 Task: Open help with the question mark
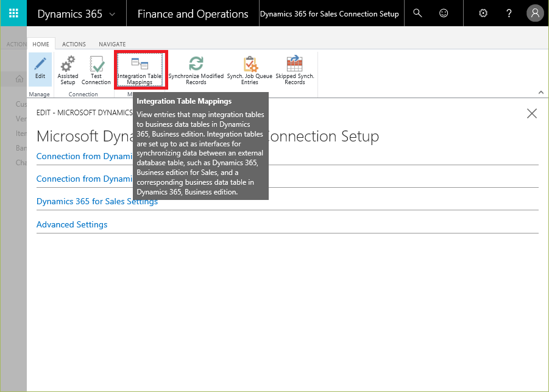tap(509, 13)
